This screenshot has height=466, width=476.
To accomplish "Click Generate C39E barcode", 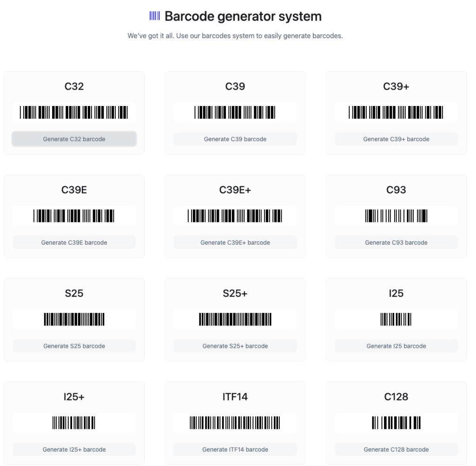I will (74, 242).
